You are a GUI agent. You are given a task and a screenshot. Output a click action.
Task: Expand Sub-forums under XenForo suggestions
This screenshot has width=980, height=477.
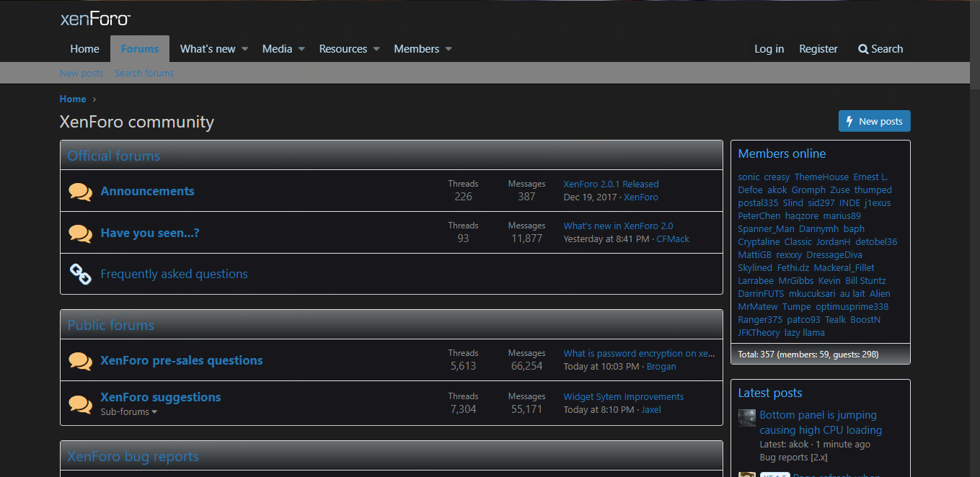(x=129, y=412)
